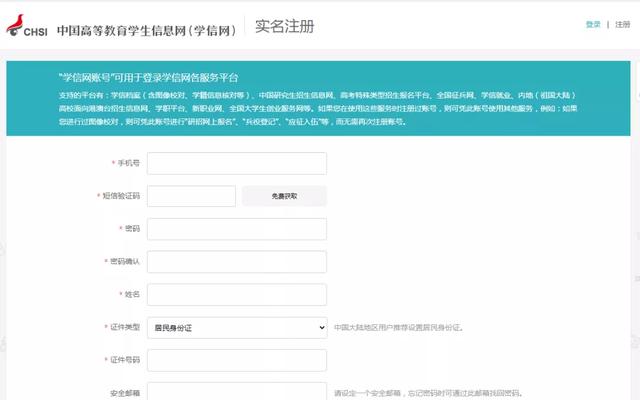Screen dimensions: 640x400
Task: Open the 登录 link in header
Action: tap(593, 24)
